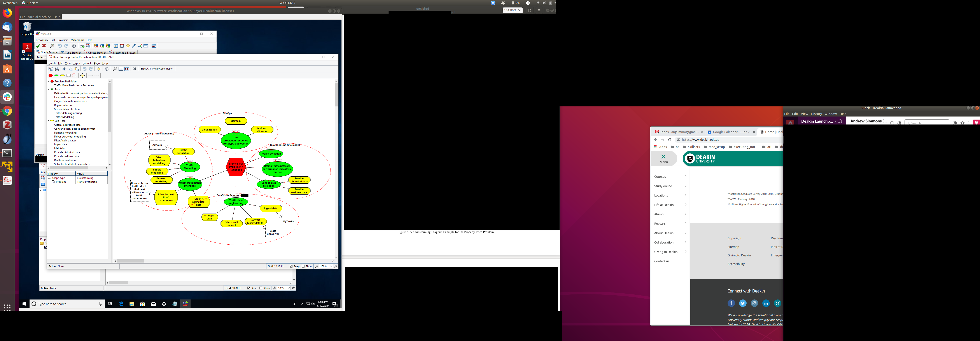Image resolution: width=980 pixels, height=341 pixels.
Task: Click the PythonCode generator button
Action: click(x=158, y=69)
